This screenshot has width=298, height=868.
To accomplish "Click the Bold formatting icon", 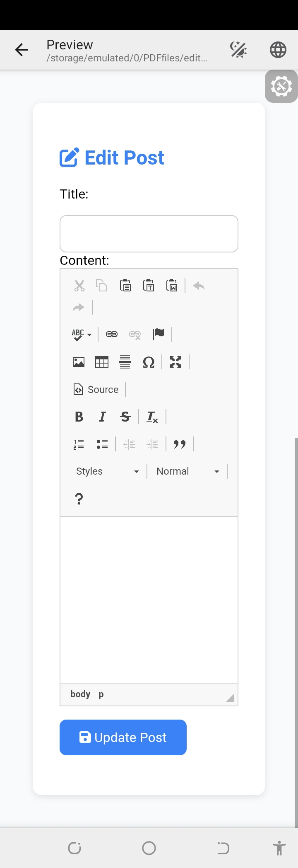I will tap(79, 417).
